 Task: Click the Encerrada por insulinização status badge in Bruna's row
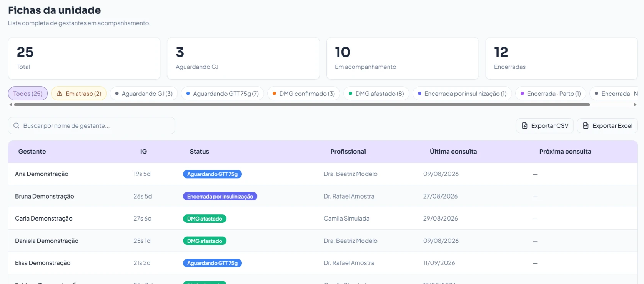[x=220, y=196]
